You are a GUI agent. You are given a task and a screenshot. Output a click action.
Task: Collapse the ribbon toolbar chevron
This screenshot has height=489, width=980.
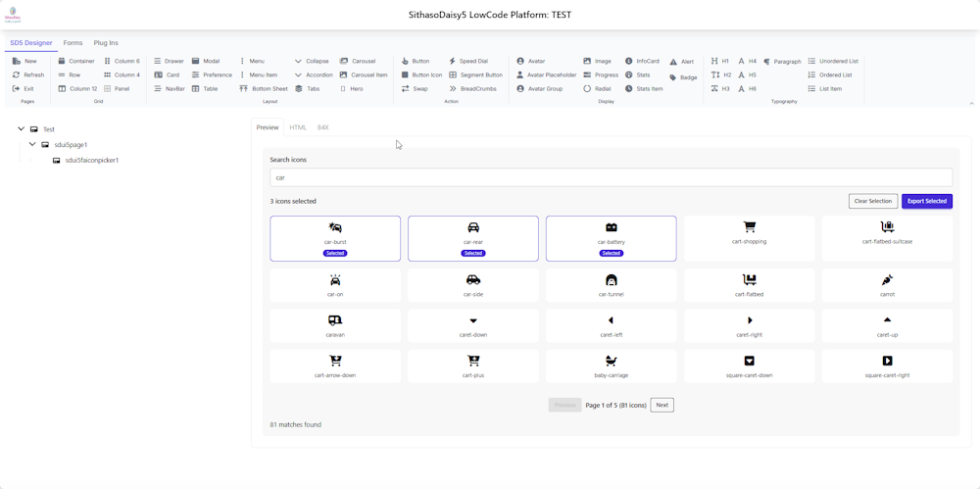click(x=971, y=103)
